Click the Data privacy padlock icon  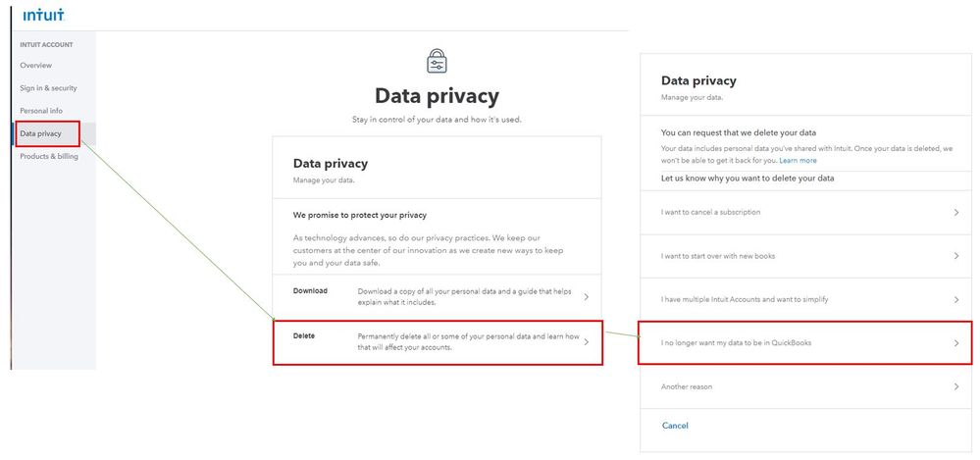[x=437, y=61]
